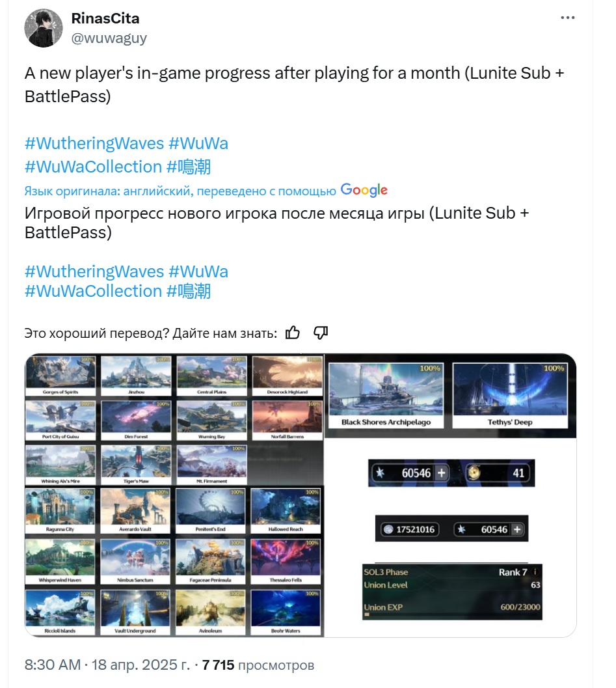Open the Jinzhou region thumbnail
This screenshot has height=688, width=616.
click(137, 376)
